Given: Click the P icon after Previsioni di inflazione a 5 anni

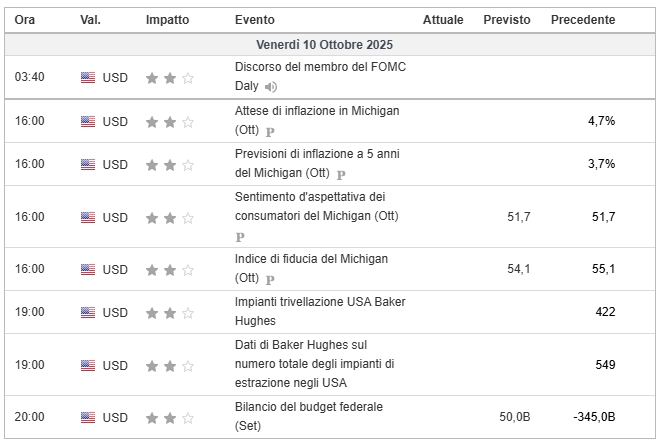Looking at the screenshot, I should click(341, 174).
